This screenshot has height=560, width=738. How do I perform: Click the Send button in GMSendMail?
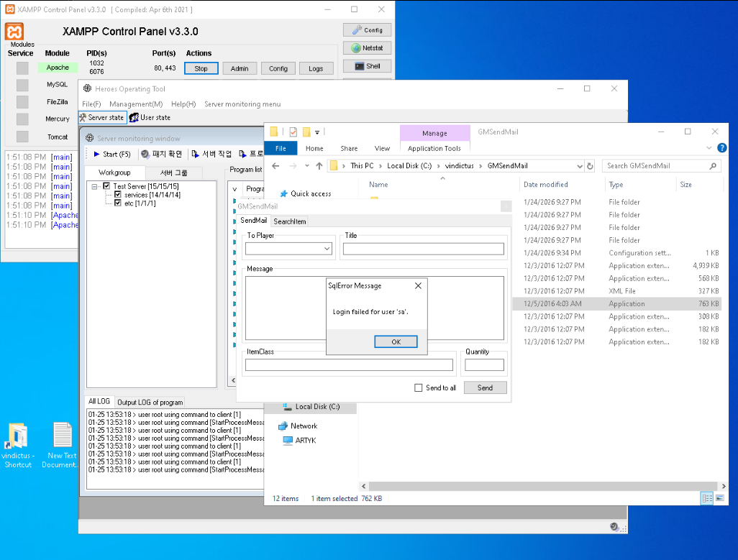pos(486,388)
